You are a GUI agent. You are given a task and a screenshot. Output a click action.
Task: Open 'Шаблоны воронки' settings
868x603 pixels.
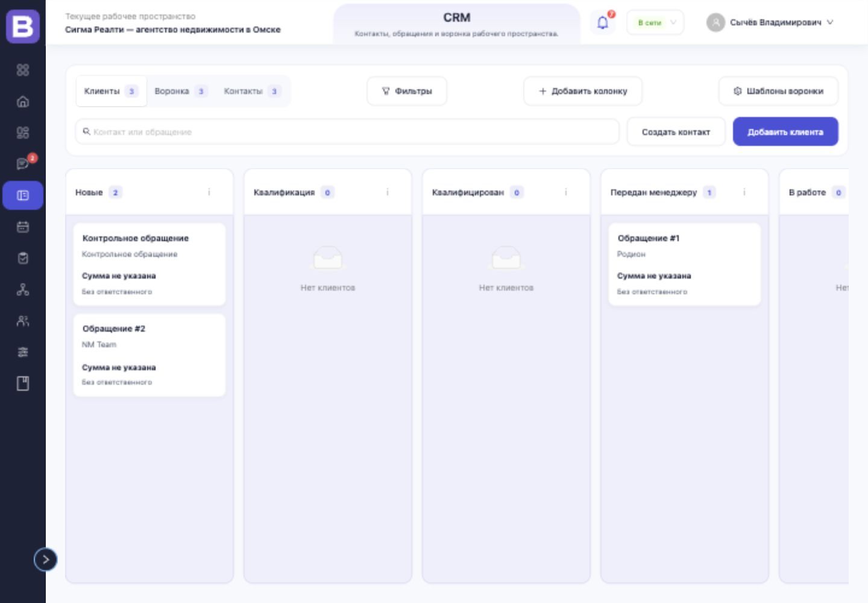tap(778, 91)
